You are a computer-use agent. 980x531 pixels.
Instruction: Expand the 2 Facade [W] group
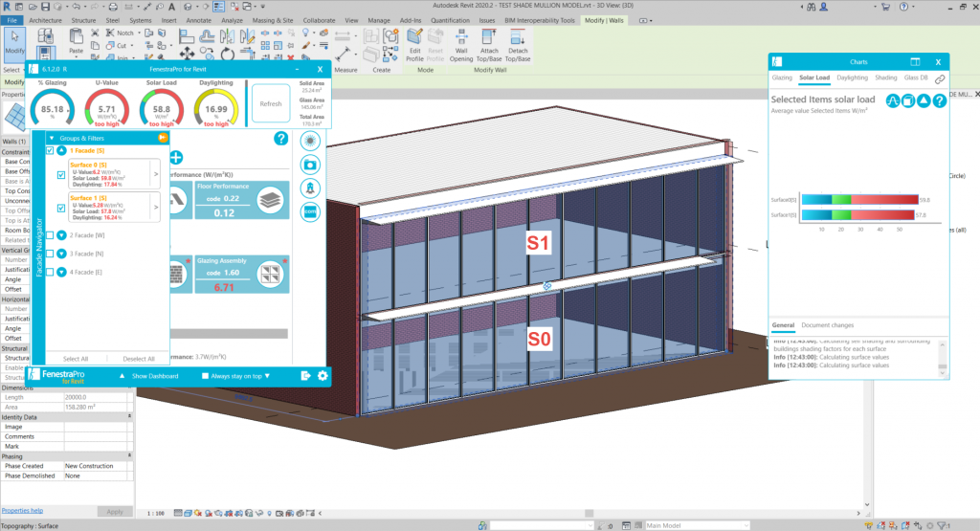click(x=62, y=235)
